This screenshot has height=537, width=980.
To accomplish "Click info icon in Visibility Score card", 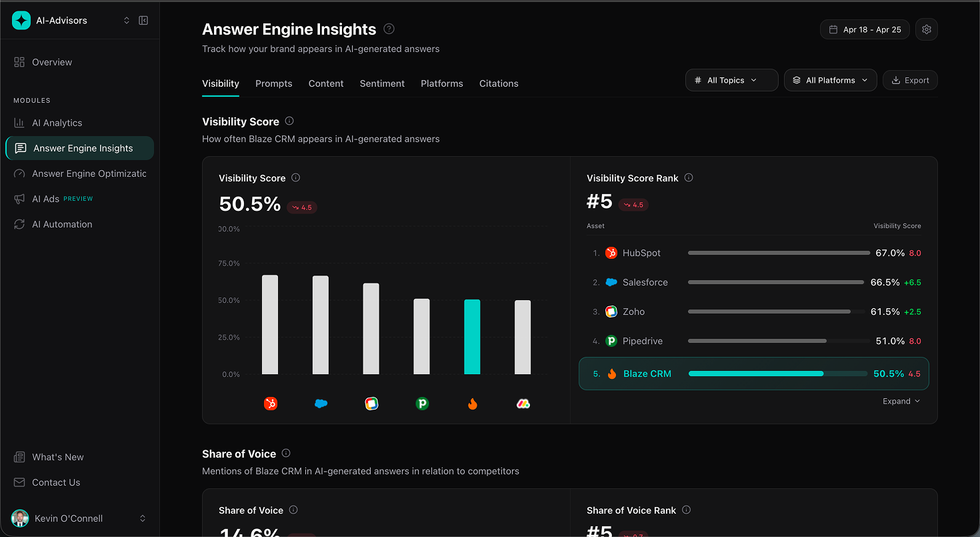I will pos(296,177).
